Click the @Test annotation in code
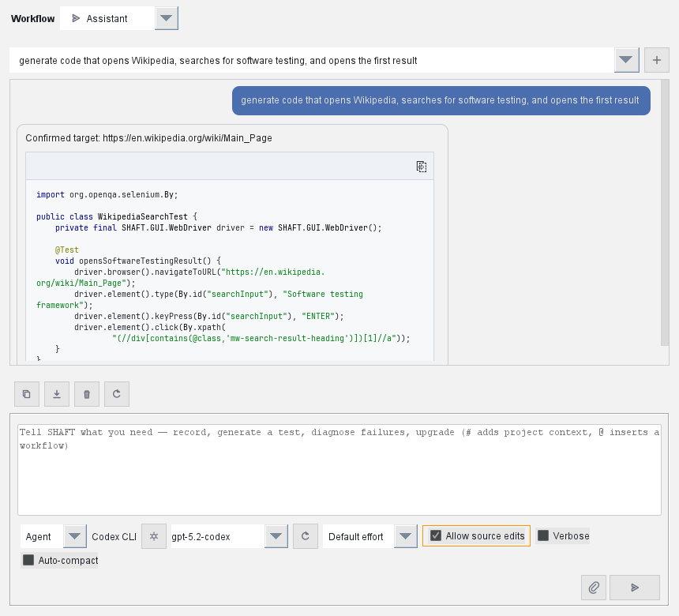The height and width of the screenshot is (616, 679). 66,250
